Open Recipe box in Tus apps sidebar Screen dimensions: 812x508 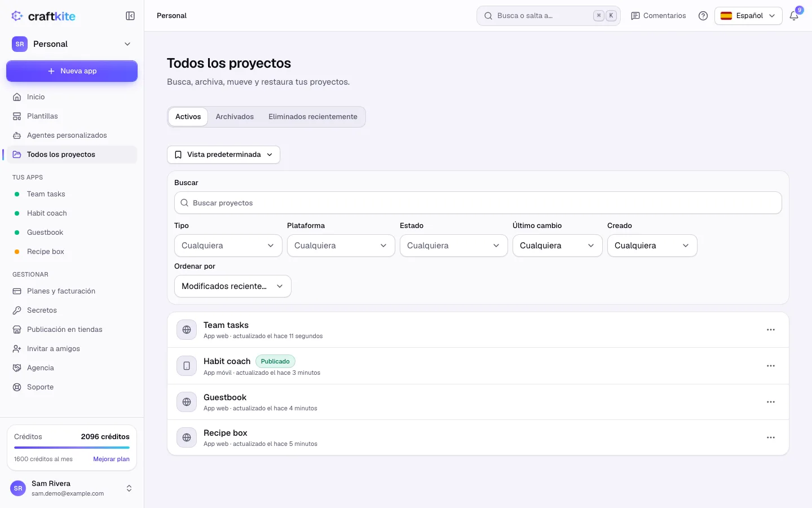[72, 252]
